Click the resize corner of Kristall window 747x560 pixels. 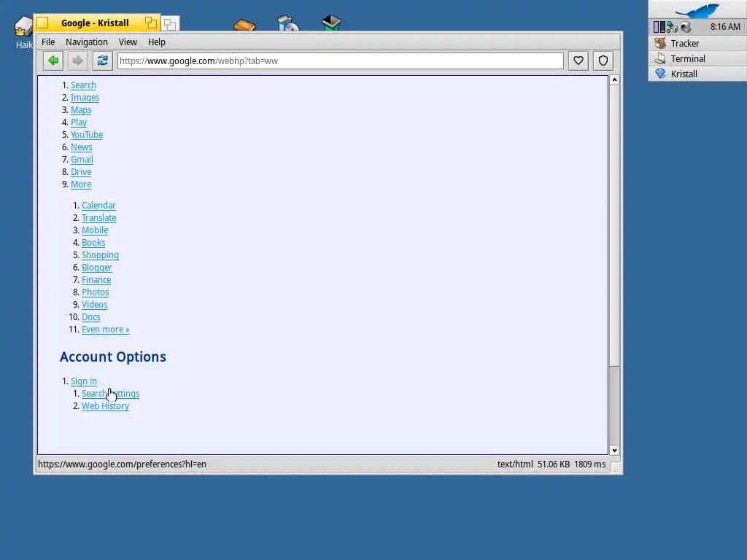[x=616, y=468]
